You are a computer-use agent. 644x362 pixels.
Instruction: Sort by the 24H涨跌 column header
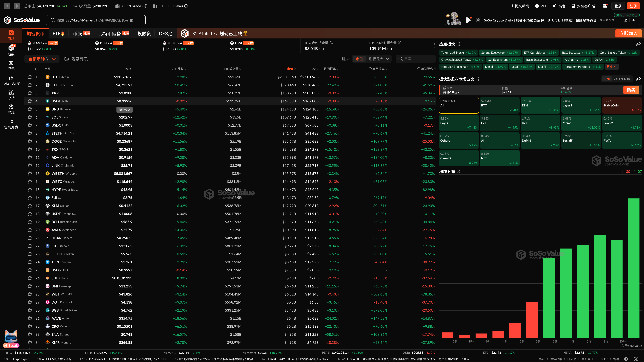coord(179,69)
